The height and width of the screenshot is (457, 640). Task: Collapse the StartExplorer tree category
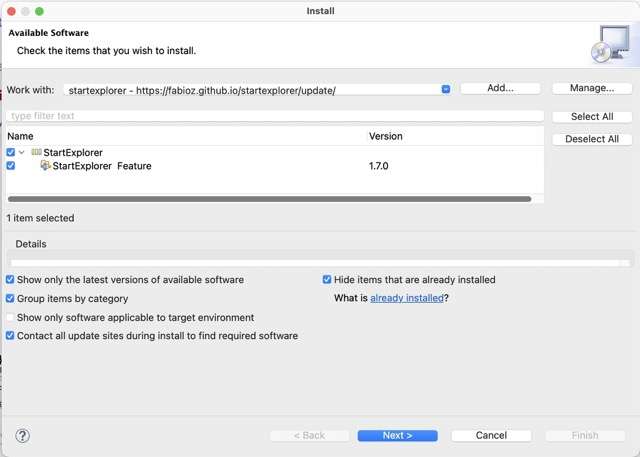tap(22, 152)
